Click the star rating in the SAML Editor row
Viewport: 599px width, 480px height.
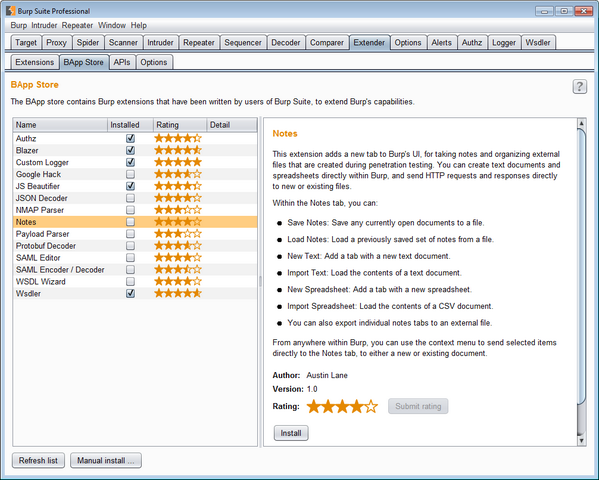tap(178, 258)
